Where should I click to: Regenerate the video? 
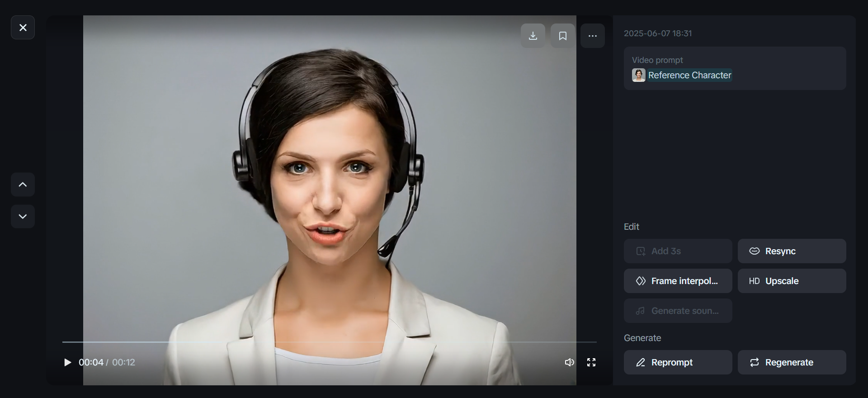point(792,362)
